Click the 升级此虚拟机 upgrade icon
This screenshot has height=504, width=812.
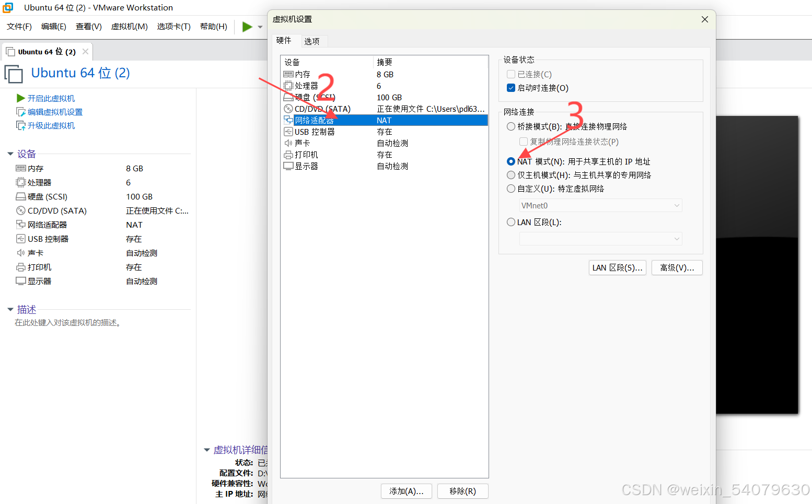[21, 125]
